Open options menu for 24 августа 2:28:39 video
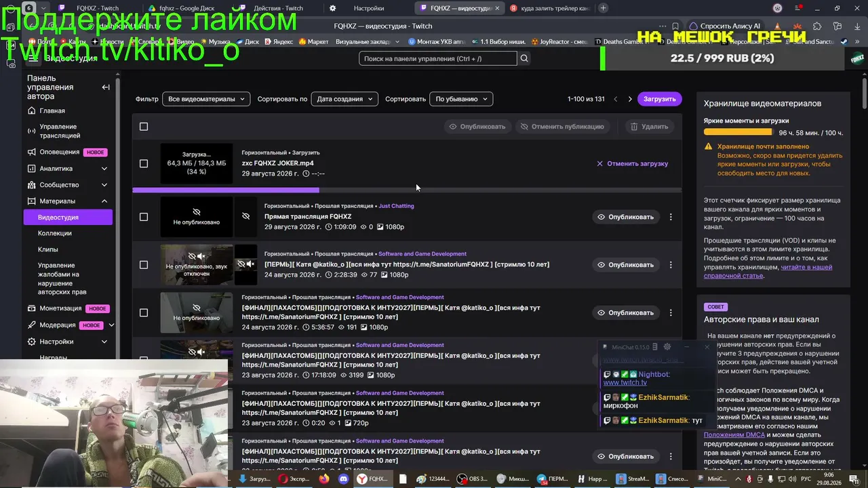Screen dimensions: 868x488 (671, 265)
